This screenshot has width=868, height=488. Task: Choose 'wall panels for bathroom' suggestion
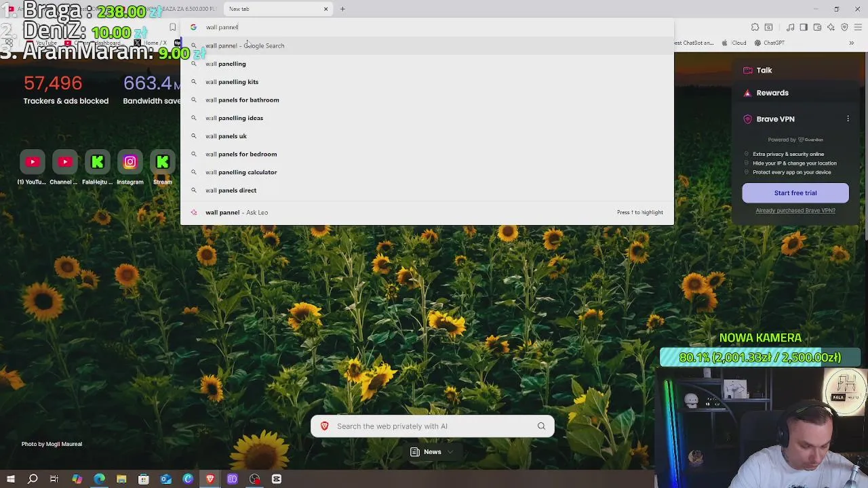[427, 100]
